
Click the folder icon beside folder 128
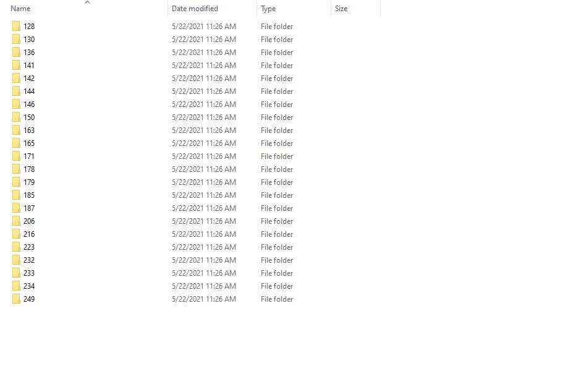pos(15,26)
